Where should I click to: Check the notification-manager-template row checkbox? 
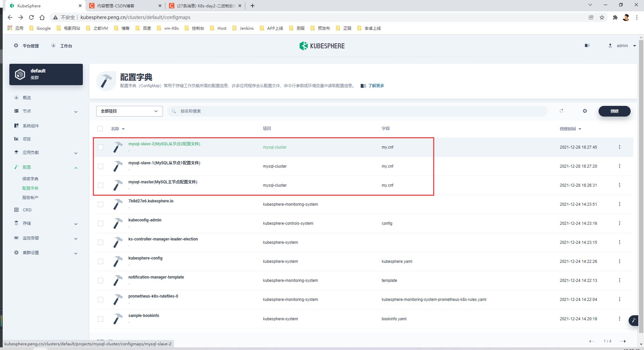click(101, 281)
